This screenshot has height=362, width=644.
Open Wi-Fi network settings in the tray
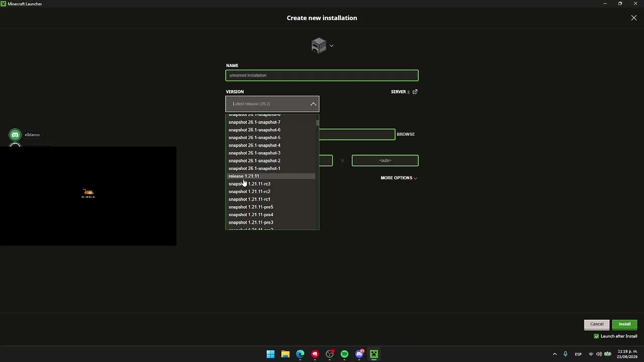591,354
